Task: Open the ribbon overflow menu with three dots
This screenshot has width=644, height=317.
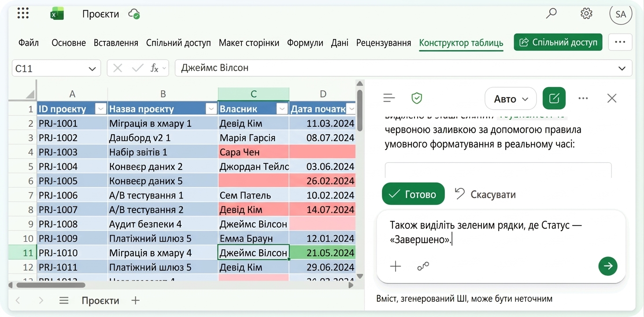Action: [x=620, y=42]
